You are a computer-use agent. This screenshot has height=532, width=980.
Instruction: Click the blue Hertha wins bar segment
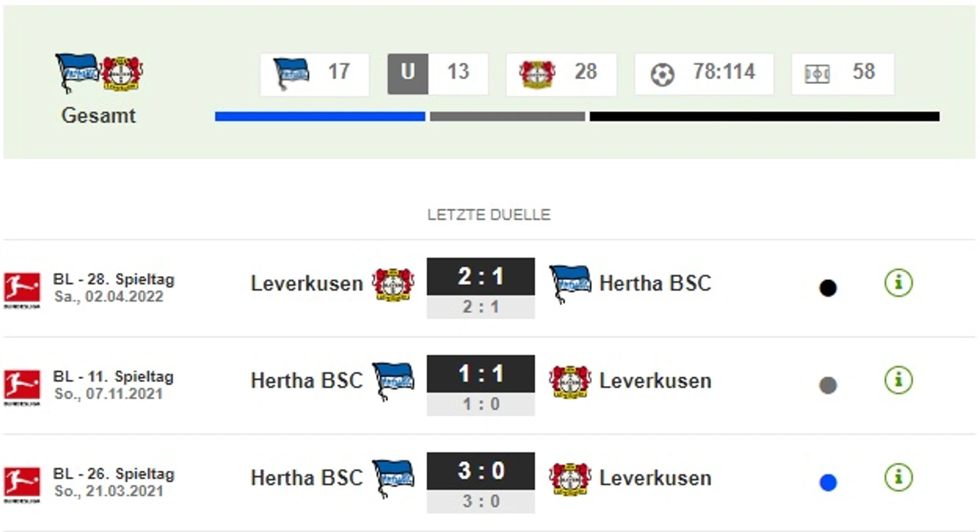coord(320,116)
